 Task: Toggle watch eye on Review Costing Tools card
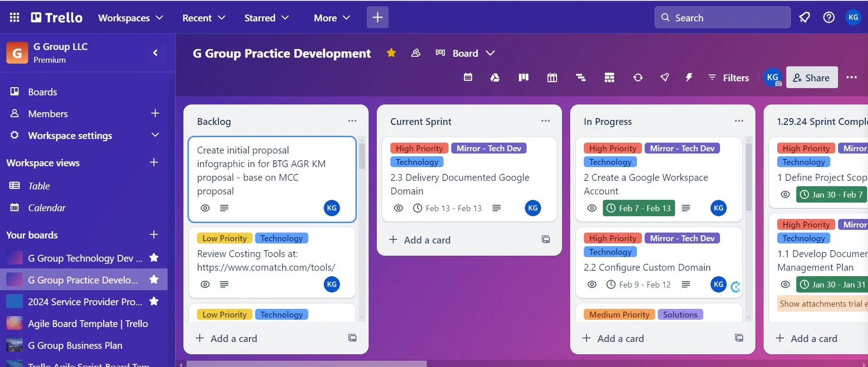[x=205, y=284]
